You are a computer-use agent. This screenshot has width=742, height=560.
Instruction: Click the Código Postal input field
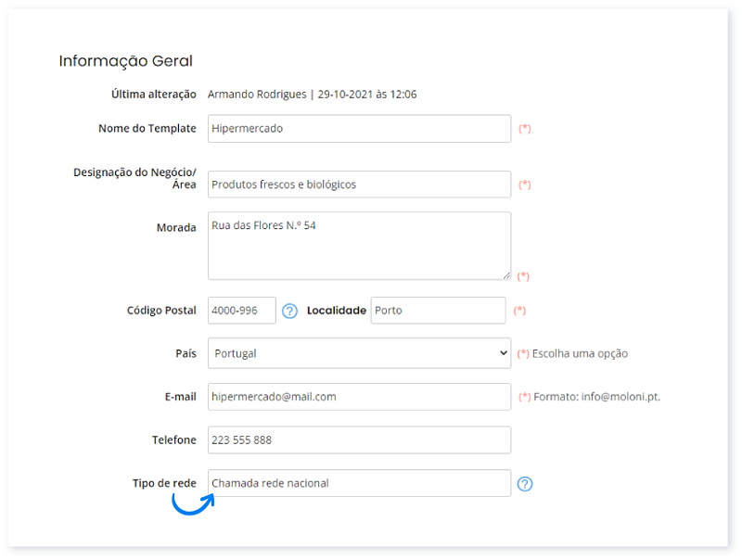pyautogui.click(x=242, y=311)
